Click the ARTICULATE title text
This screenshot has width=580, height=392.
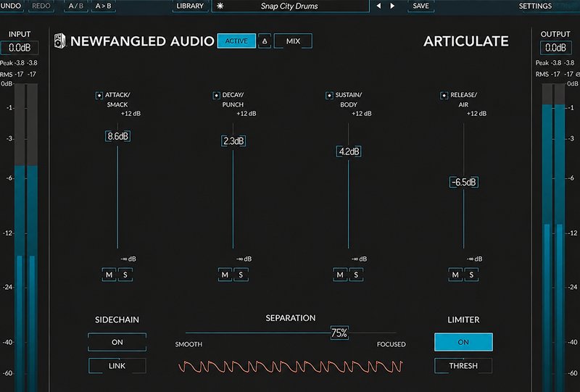pos(466,41)
